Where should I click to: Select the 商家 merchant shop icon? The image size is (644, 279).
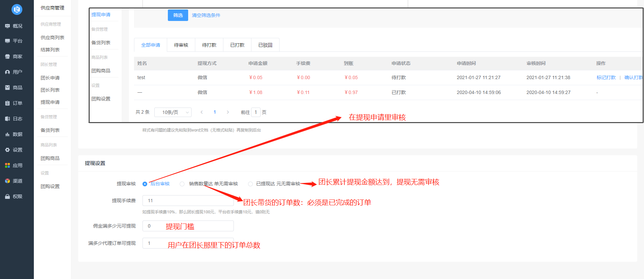pos(7,56)
